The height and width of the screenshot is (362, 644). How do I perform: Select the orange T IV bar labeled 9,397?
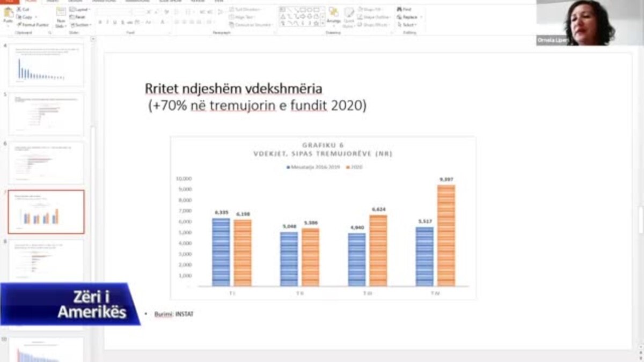[x=446, y=235]
